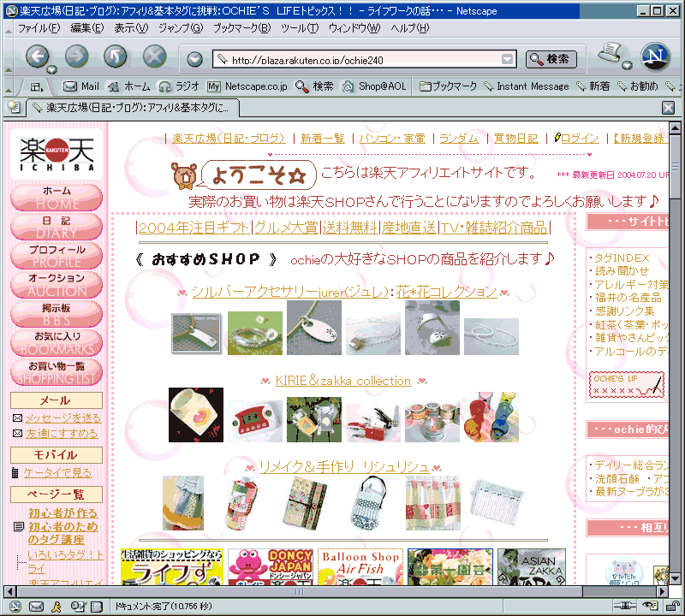685x616 pixels.
Task: Open the sidebar panel toggle icon on the personal toolbar
Action: (x=37, y=87)
